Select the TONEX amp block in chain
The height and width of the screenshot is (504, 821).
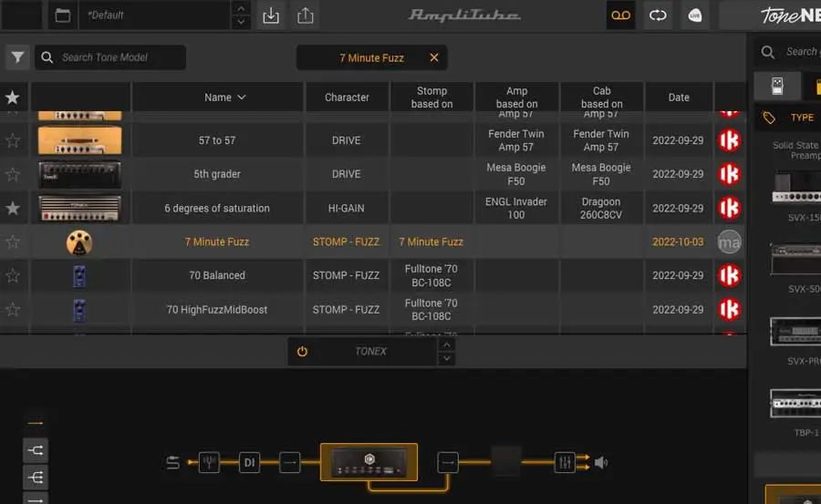pyautogui.click(x=369, y=462)
